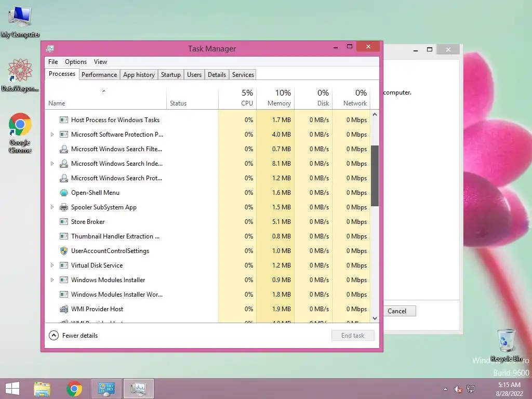
Task: Expand Spooler SubSystem App group
Action: (x=52, y=207)
